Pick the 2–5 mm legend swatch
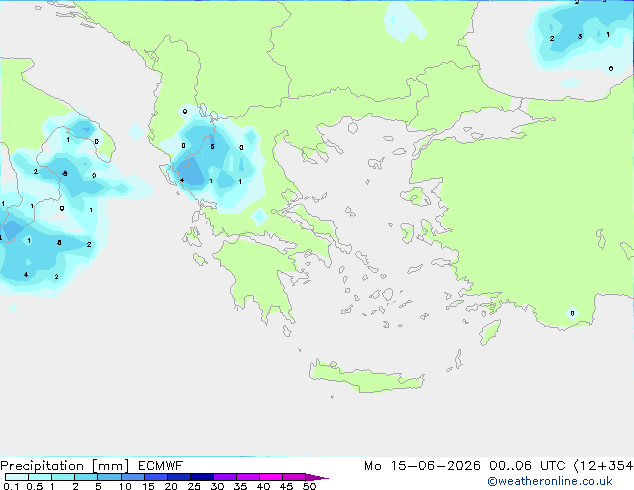Screen dimensions: 634x490 86,477
